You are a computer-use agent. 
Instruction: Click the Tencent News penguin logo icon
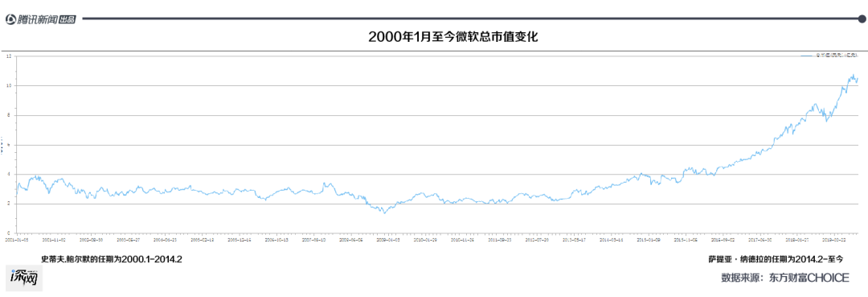click(x=10, y=19)
